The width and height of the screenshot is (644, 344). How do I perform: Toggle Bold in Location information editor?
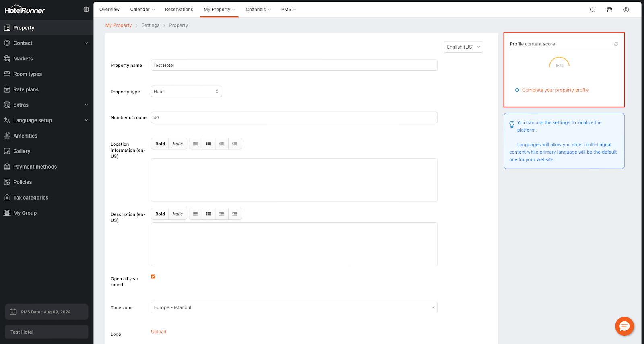[160, 144]
